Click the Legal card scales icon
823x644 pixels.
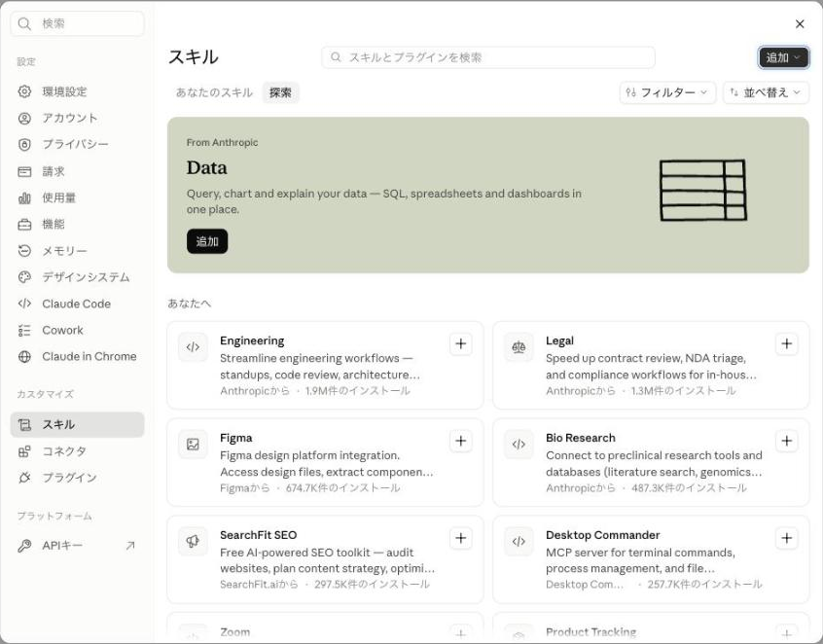pyautogui.click(x=519, y=347)
